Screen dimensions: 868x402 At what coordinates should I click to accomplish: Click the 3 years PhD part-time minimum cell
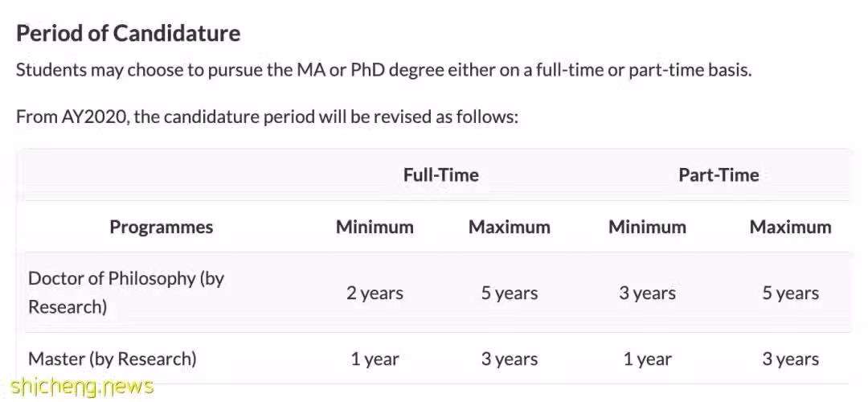point(647,293)
